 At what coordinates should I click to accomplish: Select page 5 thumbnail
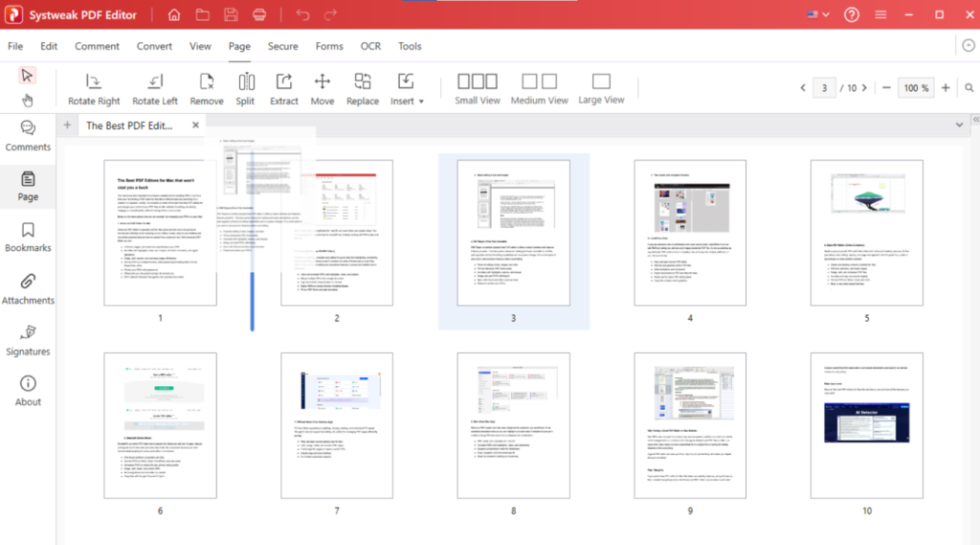pos(867,233)
